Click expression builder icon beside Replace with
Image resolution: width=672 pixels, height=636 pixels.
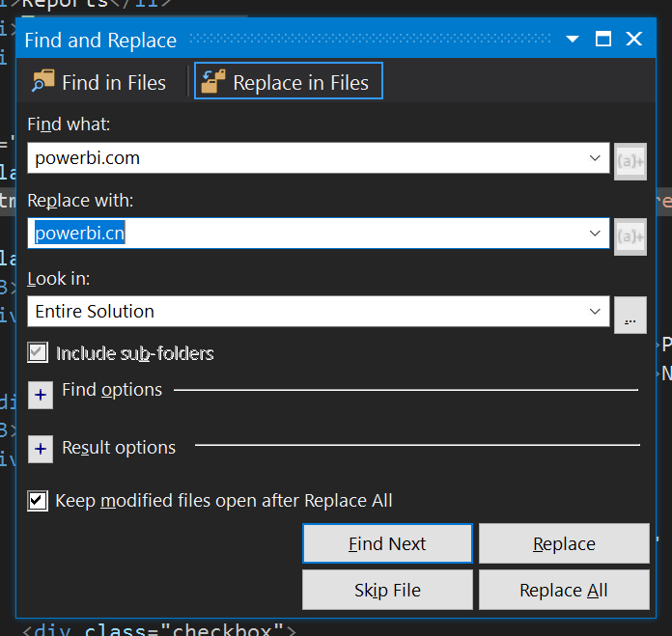630,235
